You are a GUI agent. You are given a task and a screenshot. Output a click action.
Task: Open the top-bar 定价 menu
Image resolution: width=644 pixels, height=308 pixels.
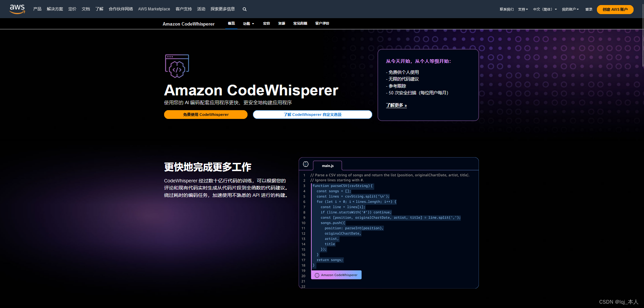click(72, 9)
